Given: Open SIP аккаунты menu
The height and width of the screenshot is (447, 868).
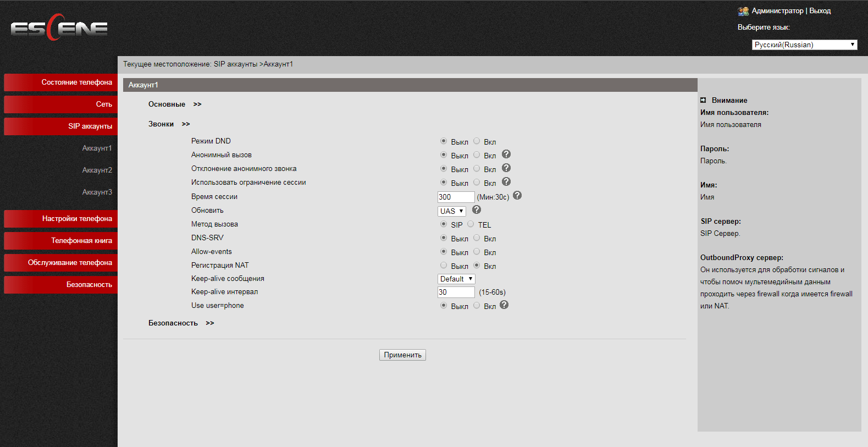Looking at the screenshot, I should coord(60,126).
